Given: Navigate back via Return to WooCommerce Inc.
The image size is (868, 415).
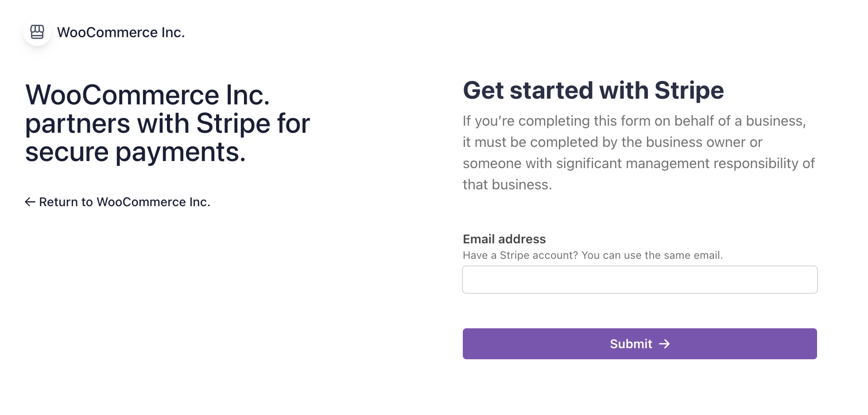Looking at the screenshot, I should (124, 202).
